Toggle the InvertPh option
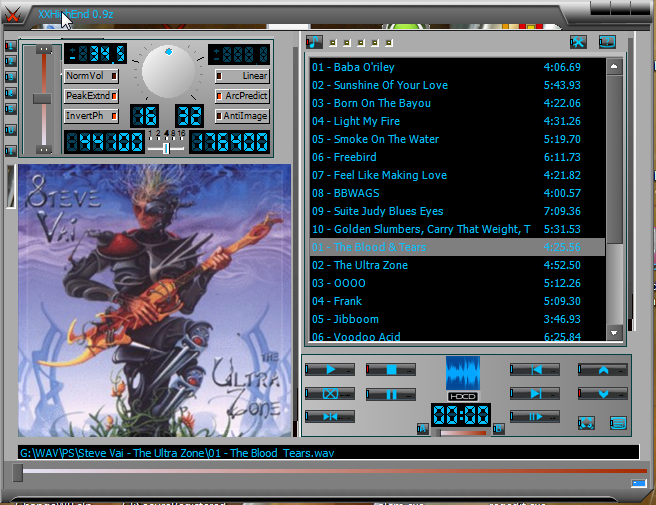The height and width of the screenshot is (505, 656). coord(91,116)
